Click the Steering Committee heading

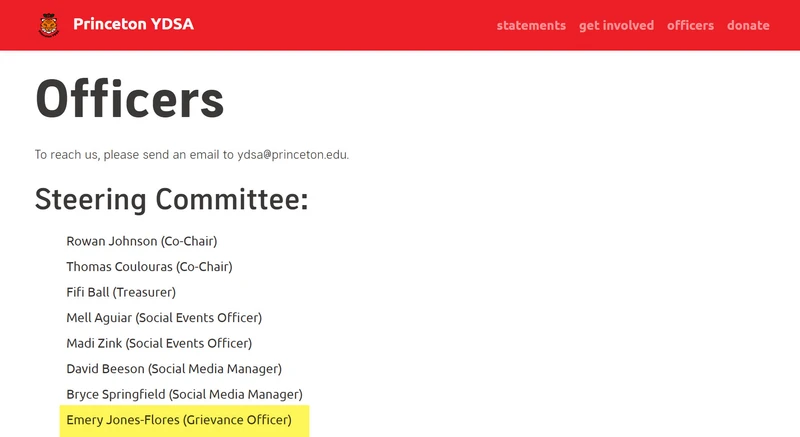pos(171,199)
